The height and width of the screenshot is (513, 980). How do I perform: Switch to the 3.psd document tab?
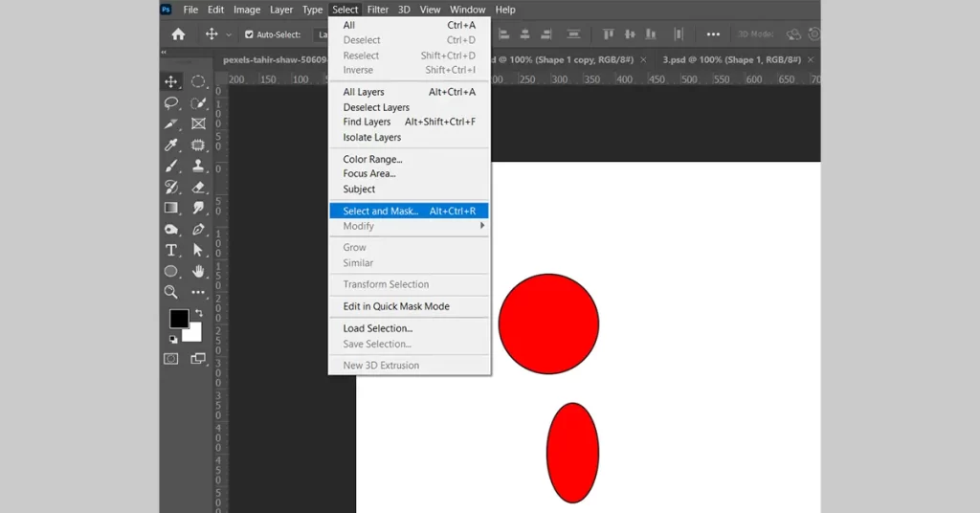coord(731,60)
